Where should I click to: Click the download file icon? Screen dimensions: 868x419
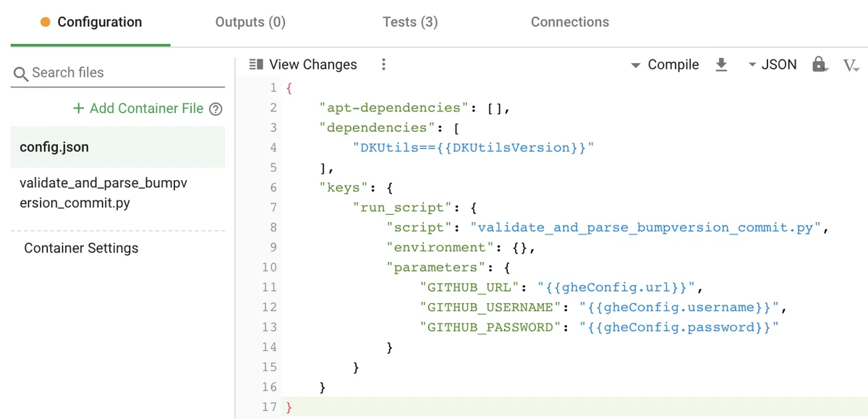(721, 64)
